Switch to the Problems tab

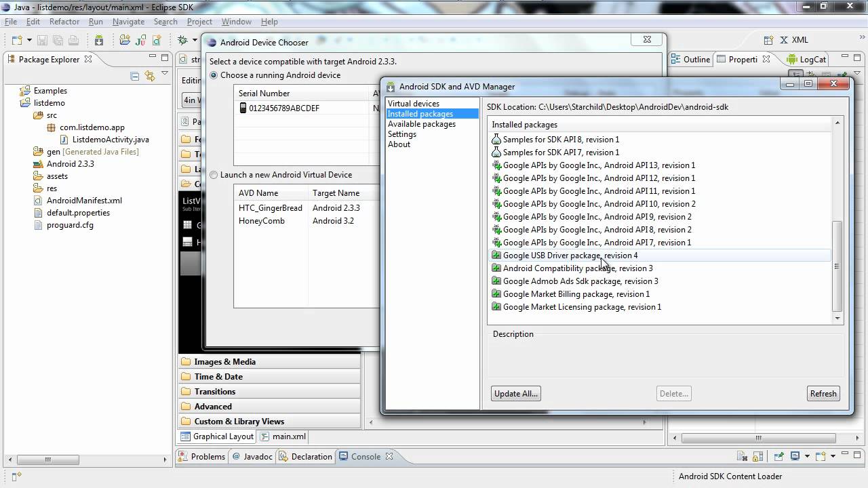pos(201,457)
